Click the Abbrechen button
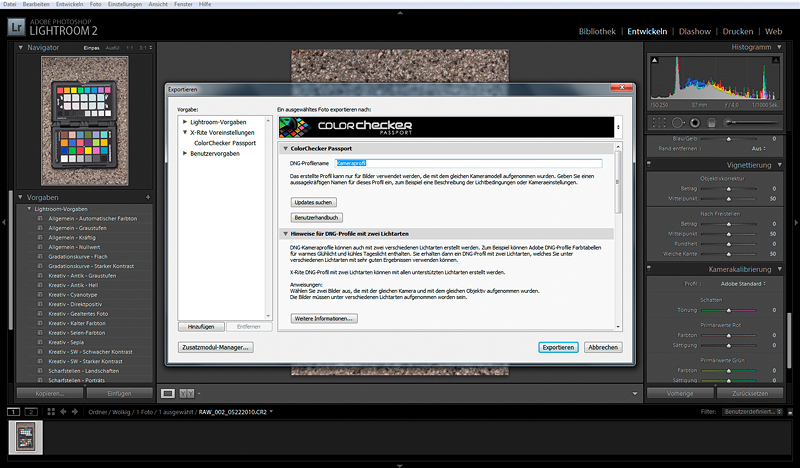Viewport: 800px width, 468px height. [x=603, y=347]
